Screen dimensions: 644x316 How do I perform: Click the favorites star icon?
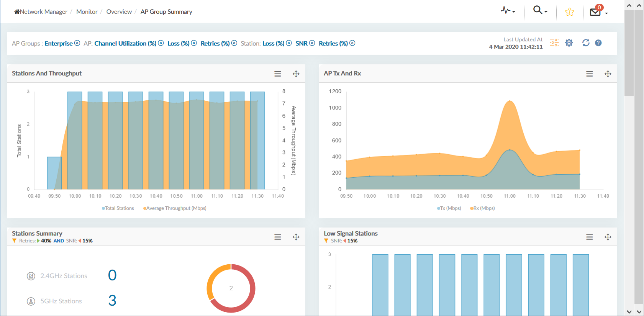pyautogui.click(x=569, y=12)
